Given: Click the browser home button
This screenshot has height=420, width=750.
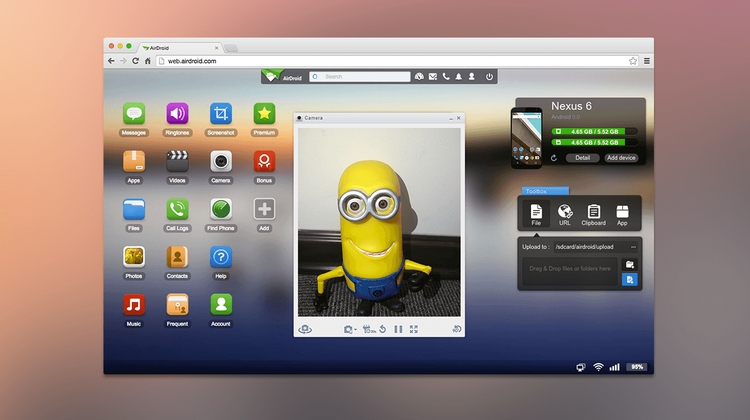Looking at the screenshot, I should coord(148,61).
